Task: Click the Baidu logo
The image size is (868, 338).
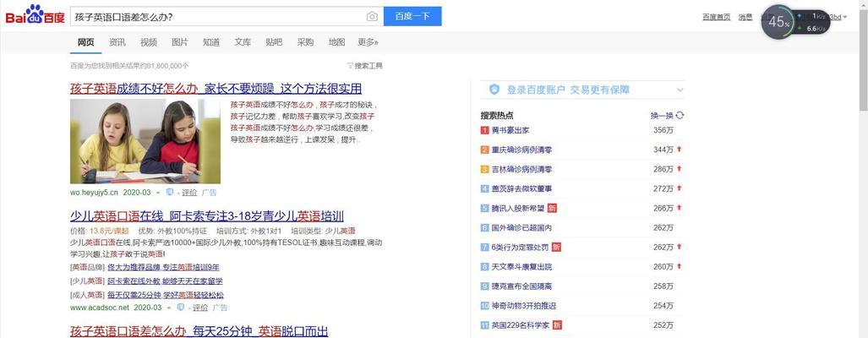Action: point(35,15)
